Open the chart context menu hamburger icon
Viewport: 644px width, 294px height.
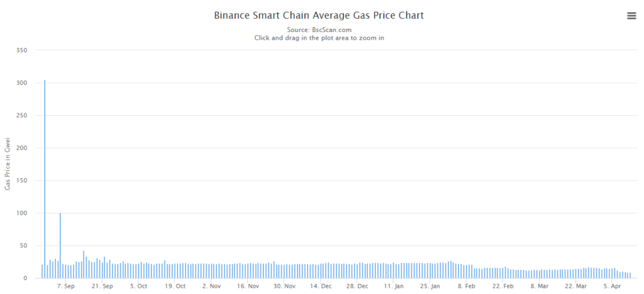631,16
